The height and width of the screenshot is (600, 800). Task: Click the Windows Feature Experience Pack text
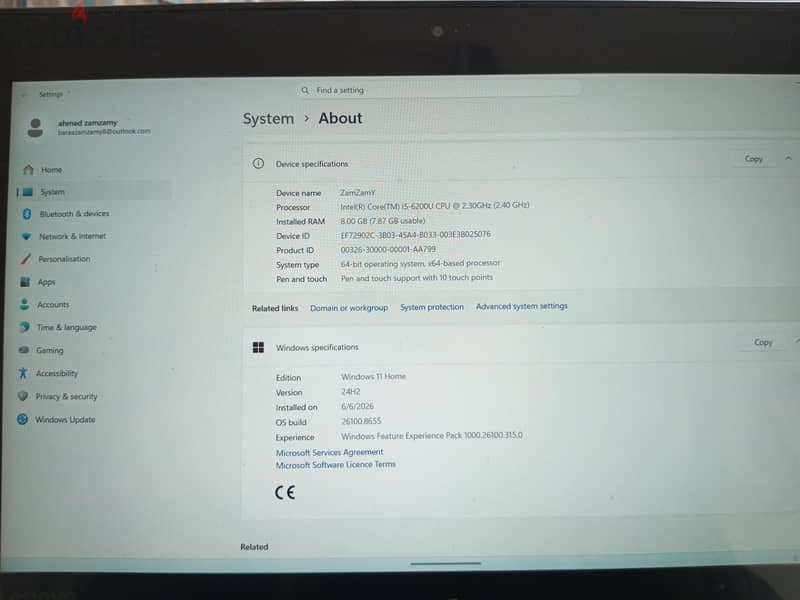[432, 436]
